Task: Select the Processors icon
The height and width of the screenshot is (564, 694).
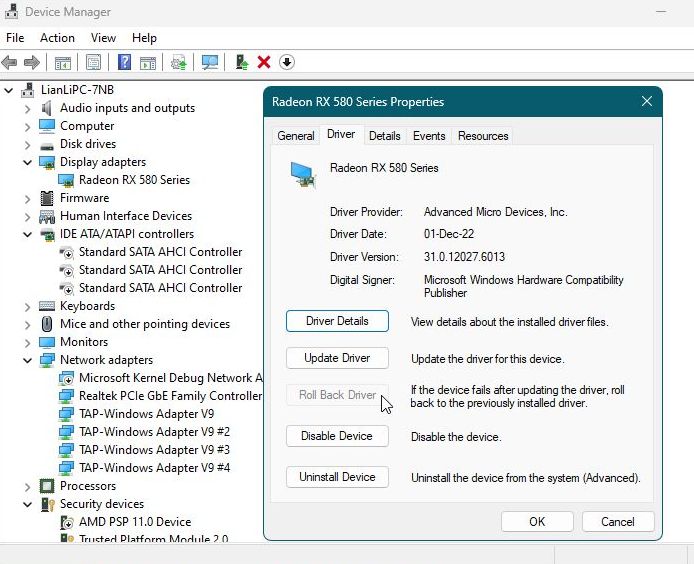Action: 47,486
